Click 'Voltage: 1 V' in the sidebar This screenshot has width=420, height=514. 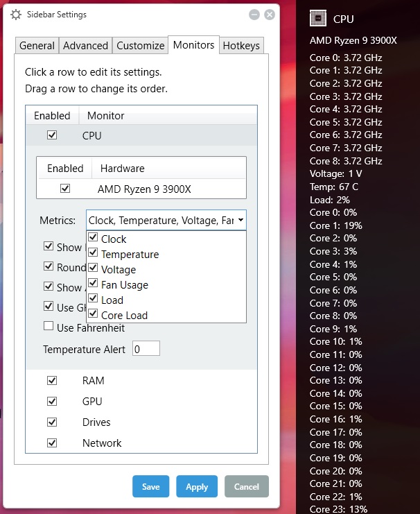336,173
